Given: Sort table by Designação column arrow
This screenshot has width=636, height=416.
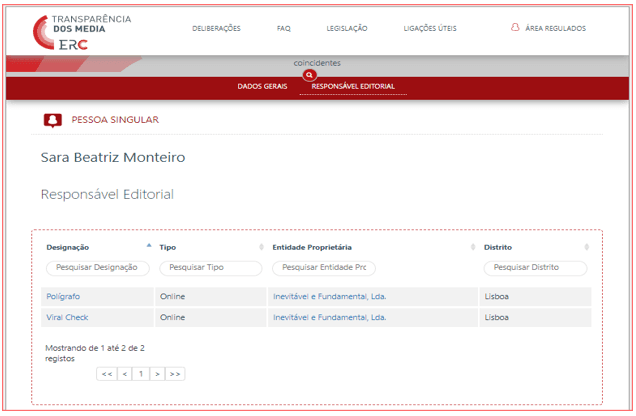Looking at the screenshot, I should click(149, 246).
